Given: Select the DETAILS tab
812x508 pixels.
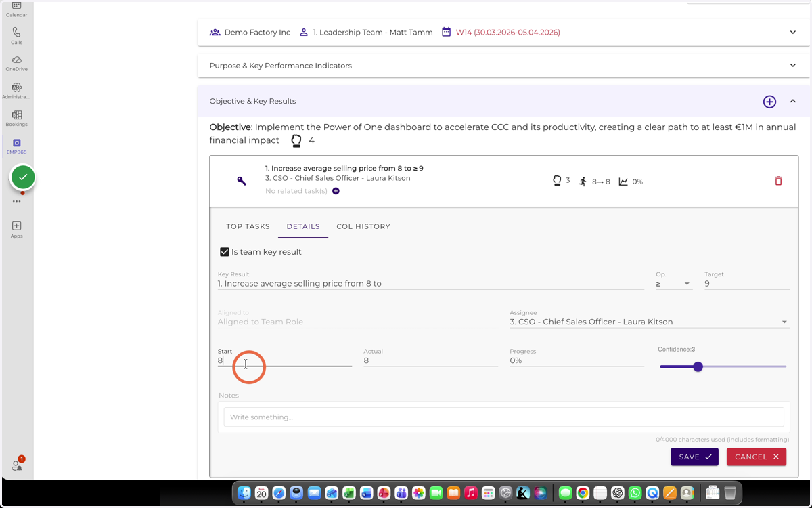Looking at the screenshot, I should point(303,226).
